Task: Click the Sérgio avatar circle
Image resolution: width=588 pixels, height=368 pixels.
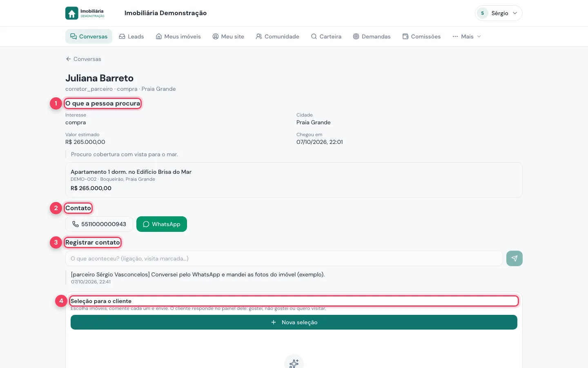Action: [x=483, y=13]
